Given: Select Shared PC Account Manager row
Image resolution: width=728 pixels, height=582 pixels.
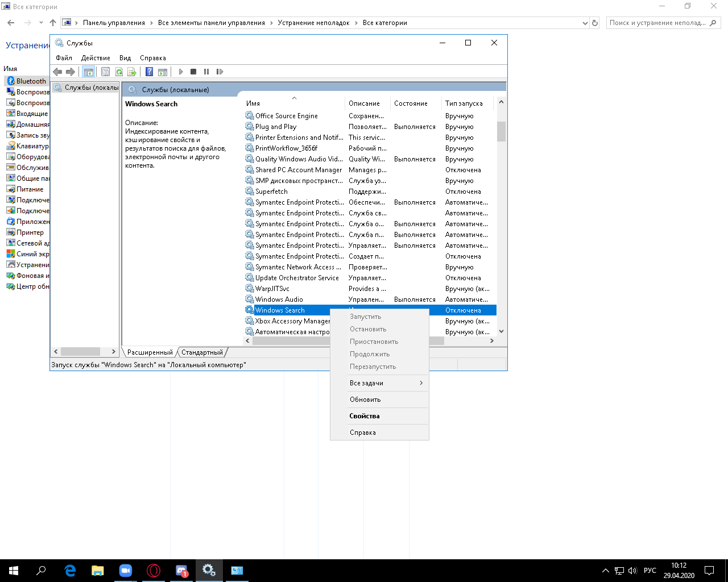Looking at the screenshot, I should 370,170.
